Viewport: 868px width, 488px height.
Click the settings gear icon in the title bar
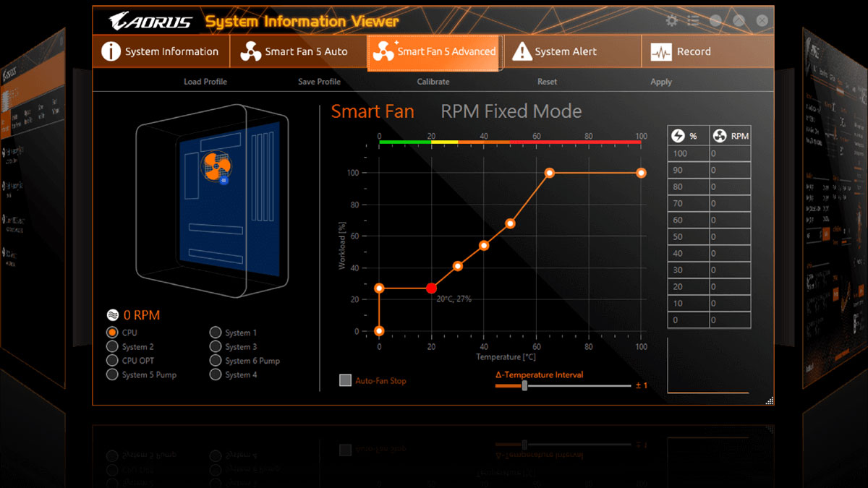[672, 21]
